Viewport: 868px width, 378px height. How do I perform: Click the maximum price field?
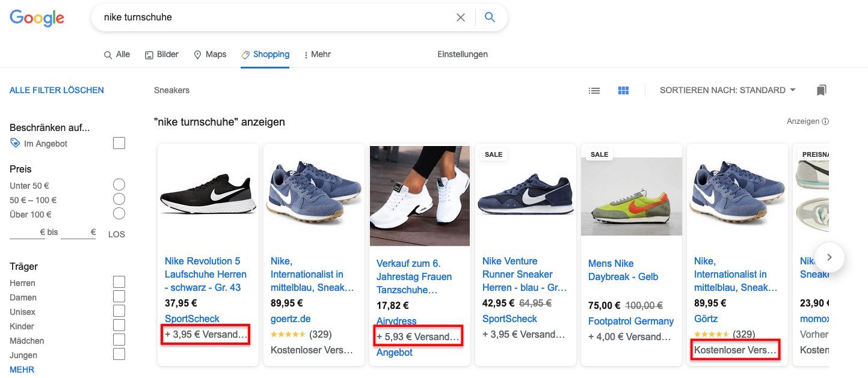point(78,233)
